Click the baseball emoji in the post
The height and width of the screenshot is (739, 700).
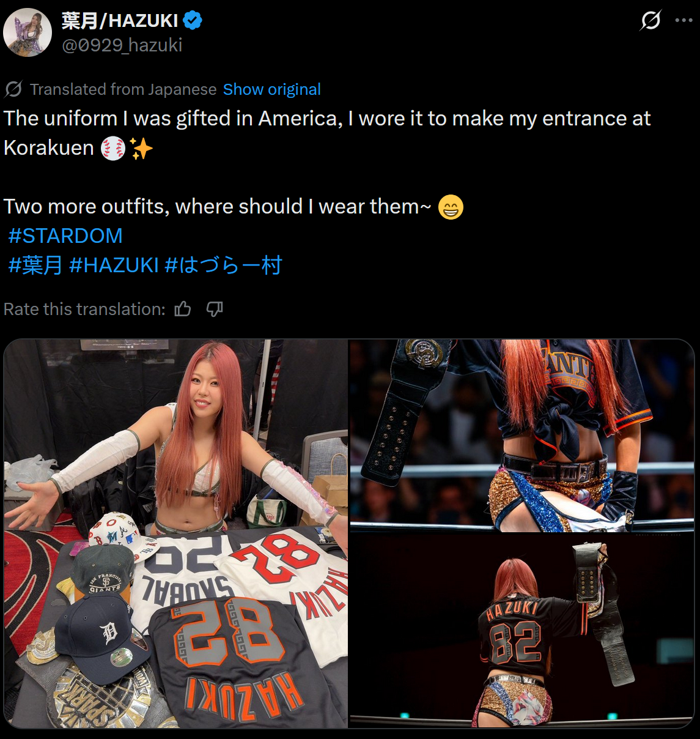coord(112,148)
